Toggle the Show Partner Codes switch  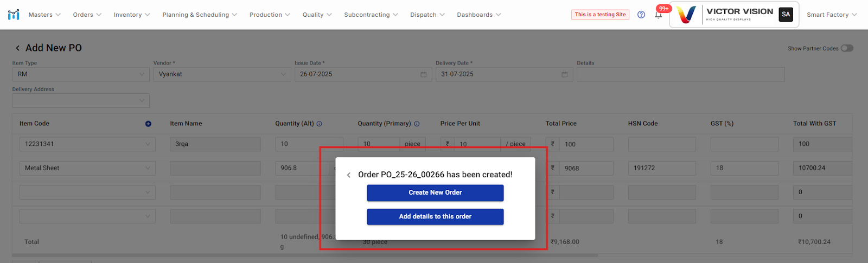point(847,48)
